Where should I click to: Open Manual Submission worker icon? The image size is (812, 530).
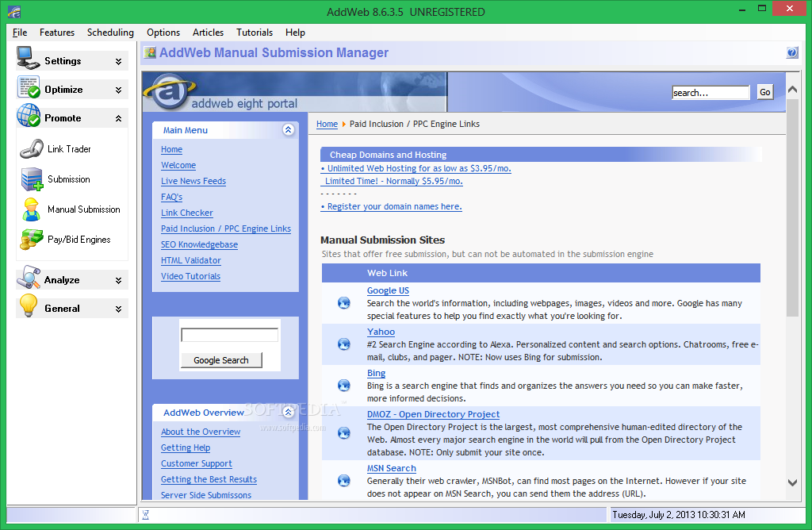(x=31, y=209)
